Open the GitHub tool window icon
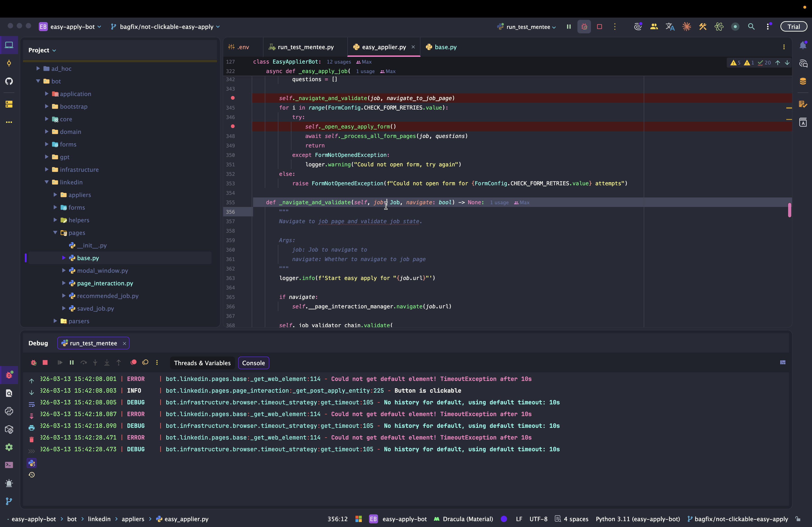The height and width of the screenshot is (527, 812). point(9,81)
